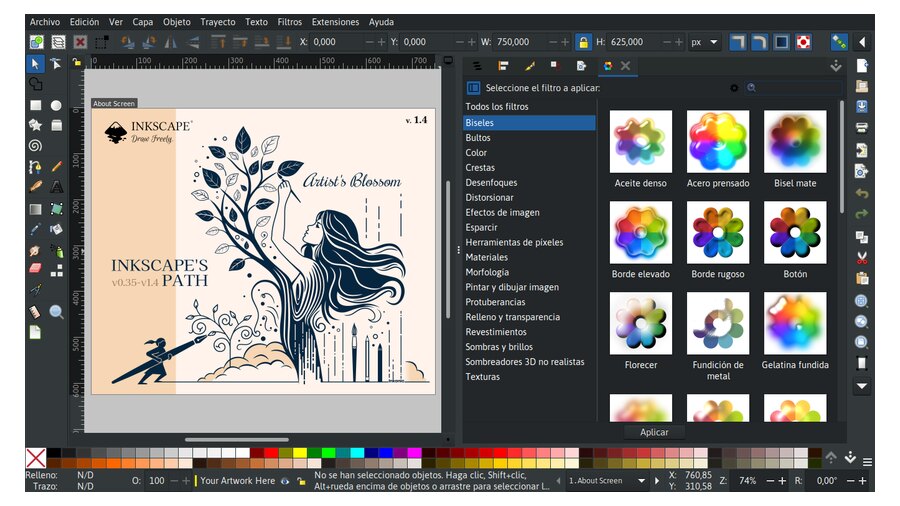
Task: Toggle snapping on or off
Action: 839,42
